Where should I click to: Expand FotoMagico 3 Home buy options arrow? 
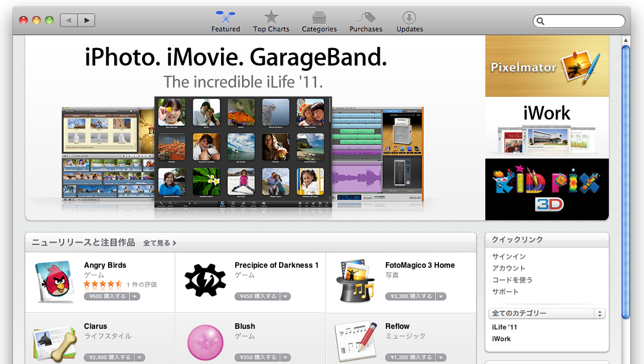[x=441, y=296]
